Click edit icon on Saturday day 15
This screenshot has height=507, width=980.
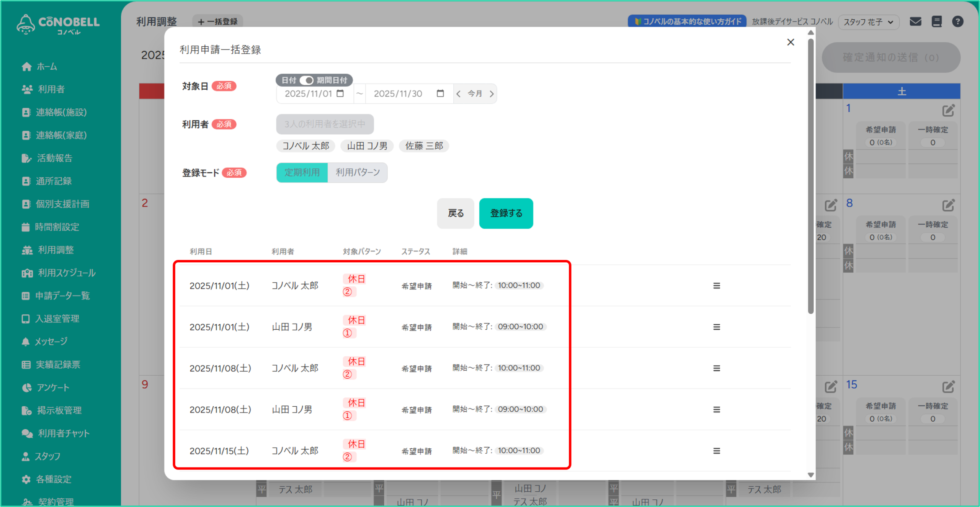pyautogui.click(x=948, y=387)
